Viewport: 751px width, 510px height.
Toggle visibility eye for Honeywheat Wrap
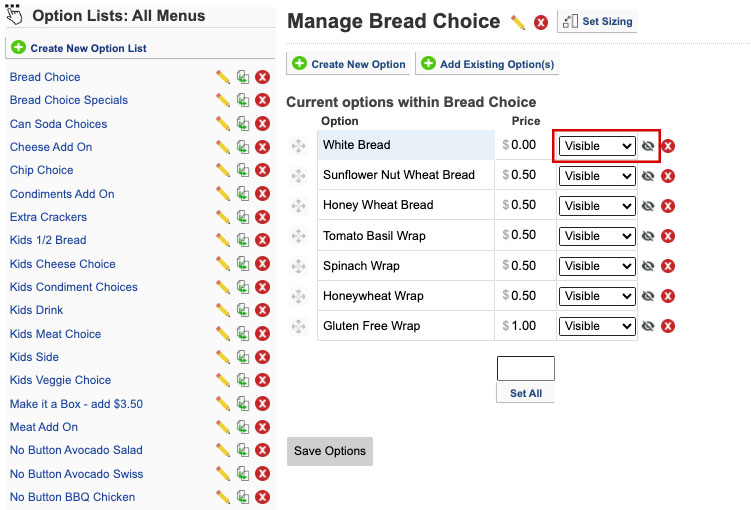coord(648,296)
